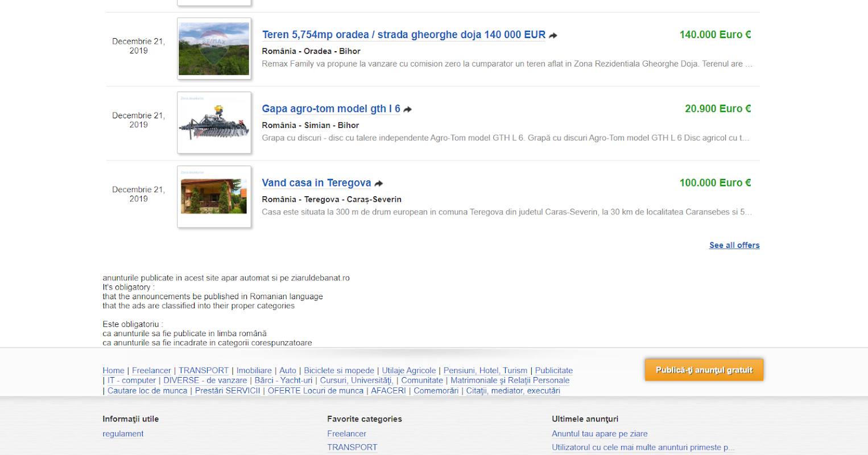Image resolution: width=868 pixels, height=455 pixels.
Task: Click Decembrie 21, 2019 date beside Gapa agro-tom
Action: point(138,120)
